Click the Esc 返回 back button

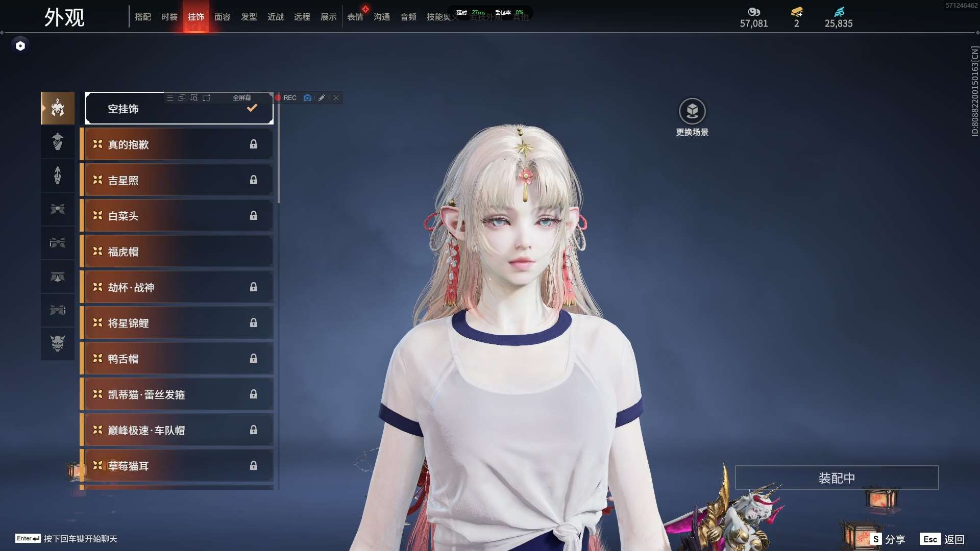942,539
